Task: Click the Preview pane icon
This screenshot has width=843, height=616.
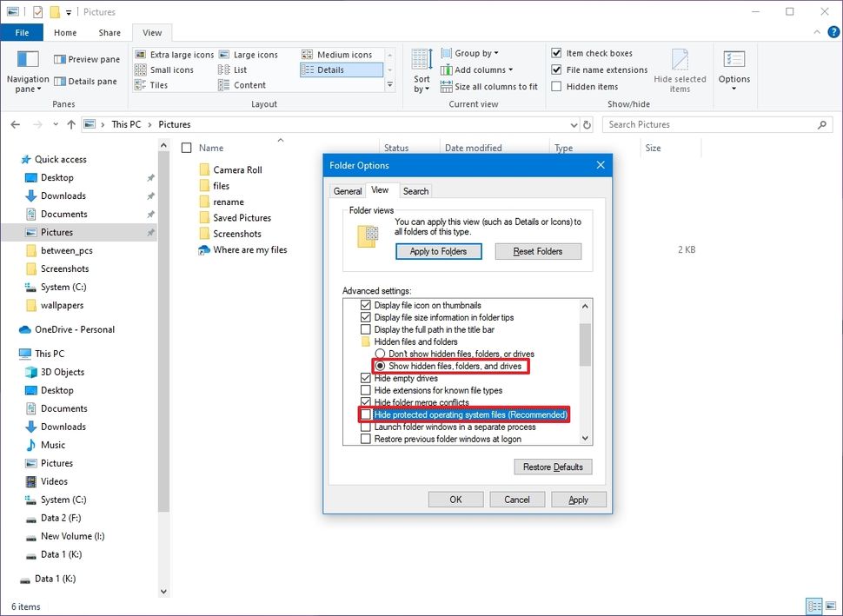Action: 61,59
